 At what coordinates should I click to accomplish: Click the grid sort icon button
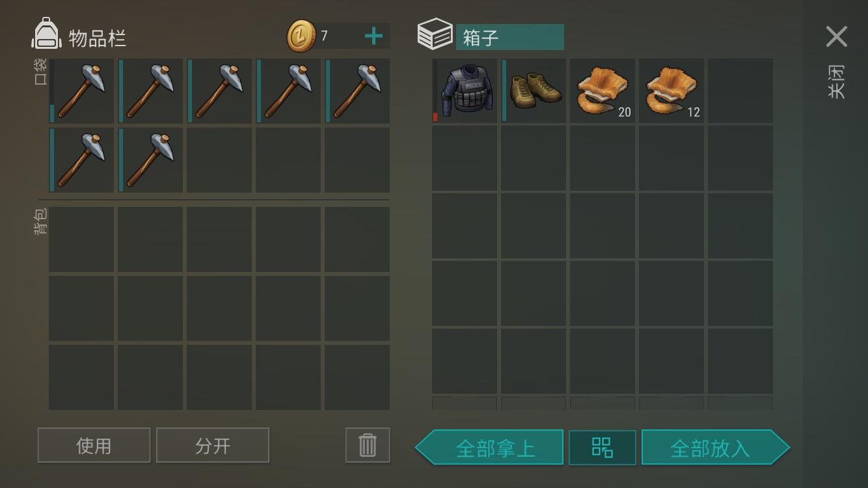603,448
